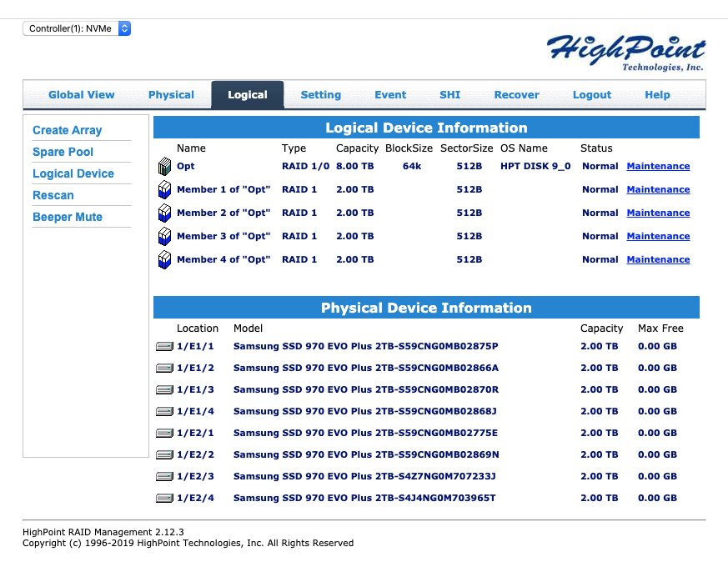Click the drive icon for 1/E2/3
This screenshot has height=582, width=728.
164,476
